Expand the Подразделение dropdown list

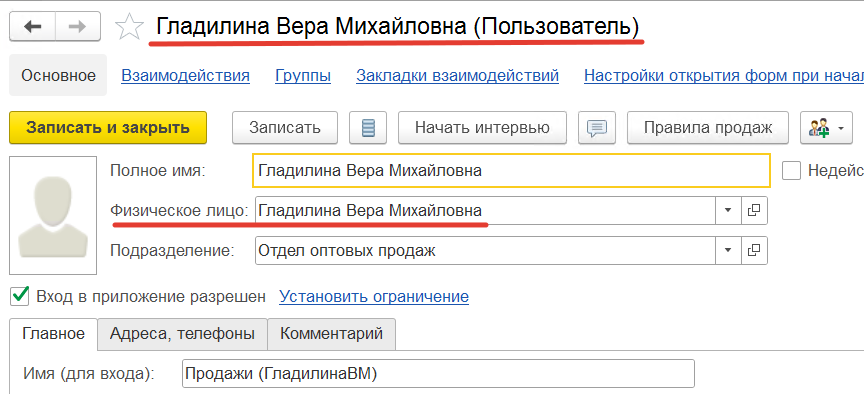pyautogui.click(x=728, y=251)
